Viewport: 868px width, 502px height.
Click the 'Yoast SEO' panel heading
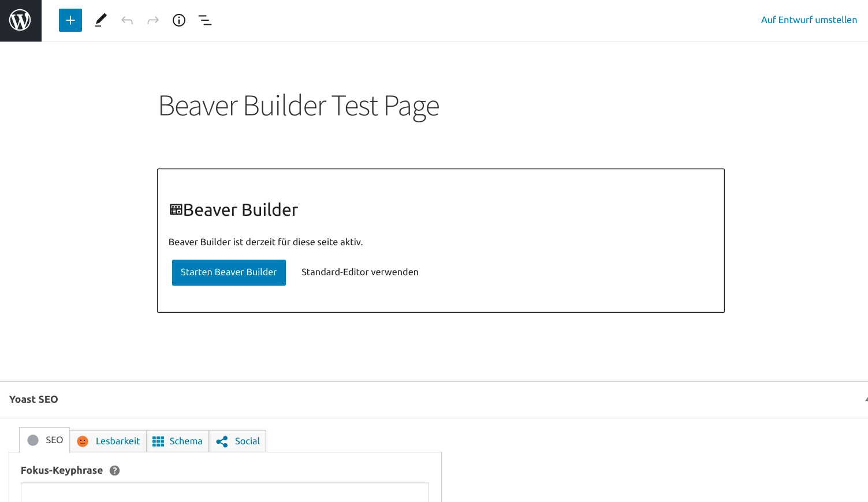tap(33, 399)
